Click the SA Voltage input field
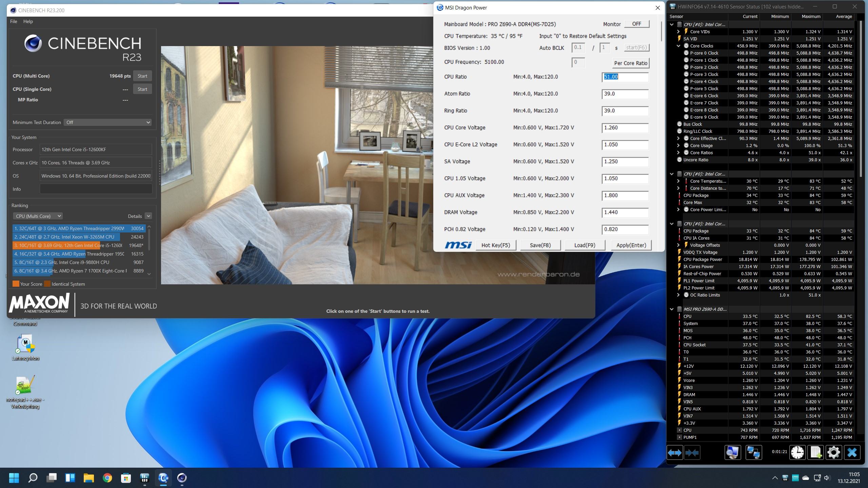Viewport: 868px width, 488px height. pyautogui.click(x=625, y=162)
